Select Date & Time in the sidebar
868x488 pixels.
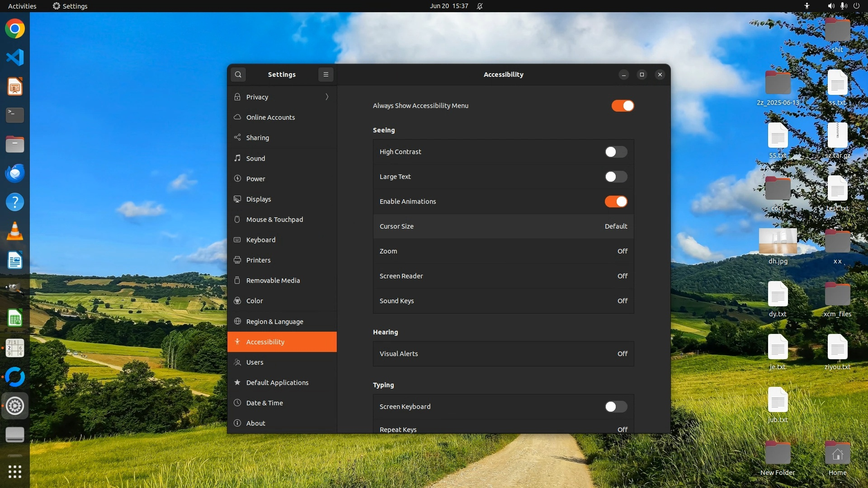pyautogui.click(x=264, y=403)
